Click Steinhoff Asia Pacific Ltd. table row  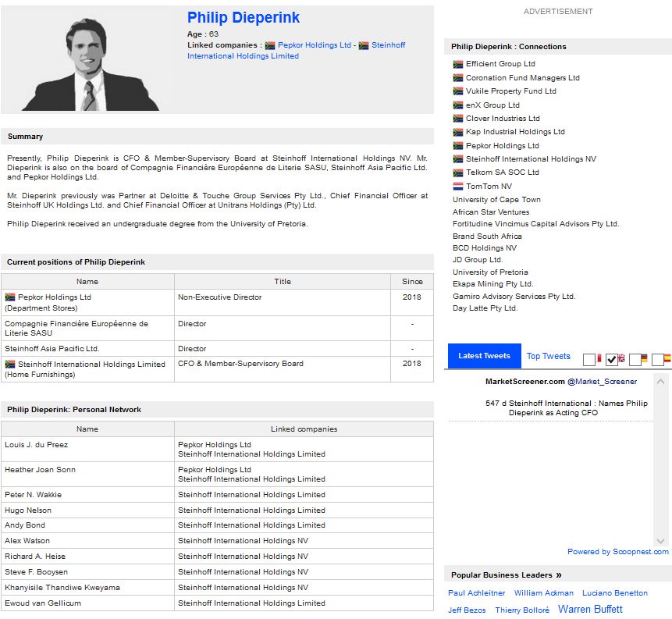217,349
